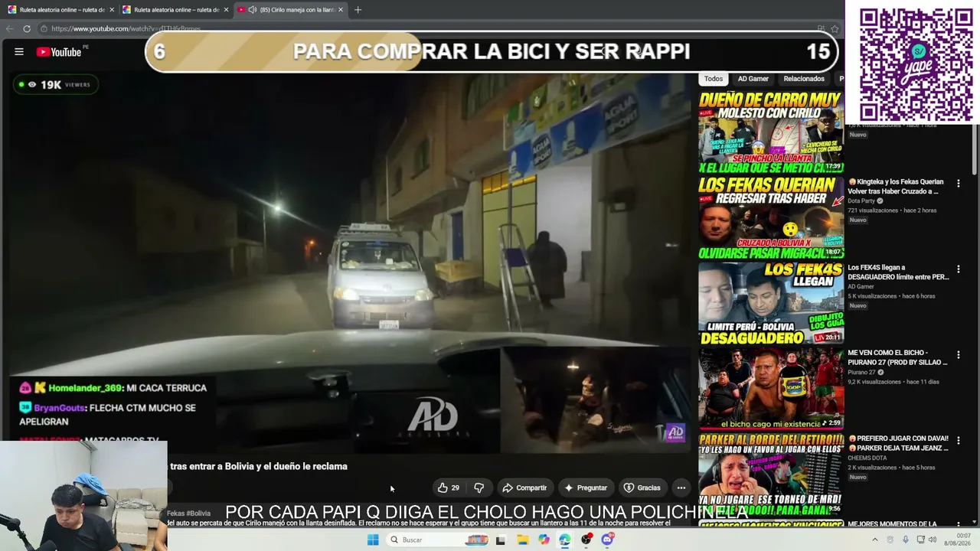Click the Compartir share button
The image size is (980, 551).
[524, 487]
